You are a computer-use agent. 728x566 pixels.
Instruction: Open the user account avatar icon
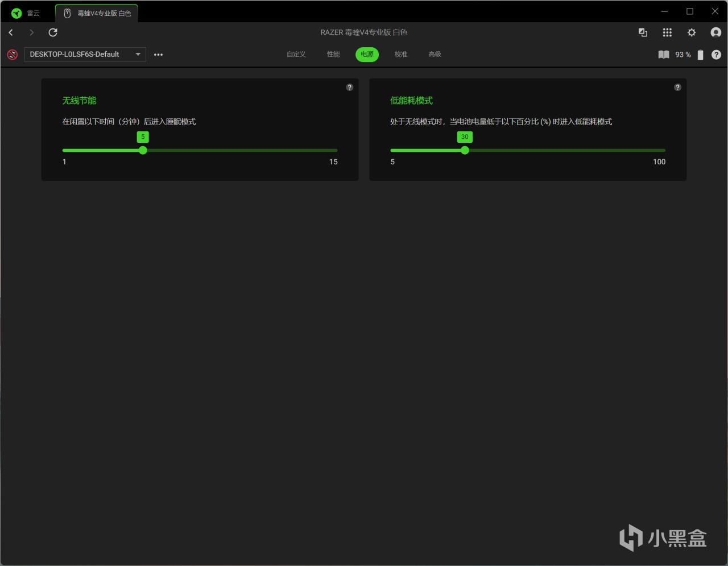click(716, 32)
